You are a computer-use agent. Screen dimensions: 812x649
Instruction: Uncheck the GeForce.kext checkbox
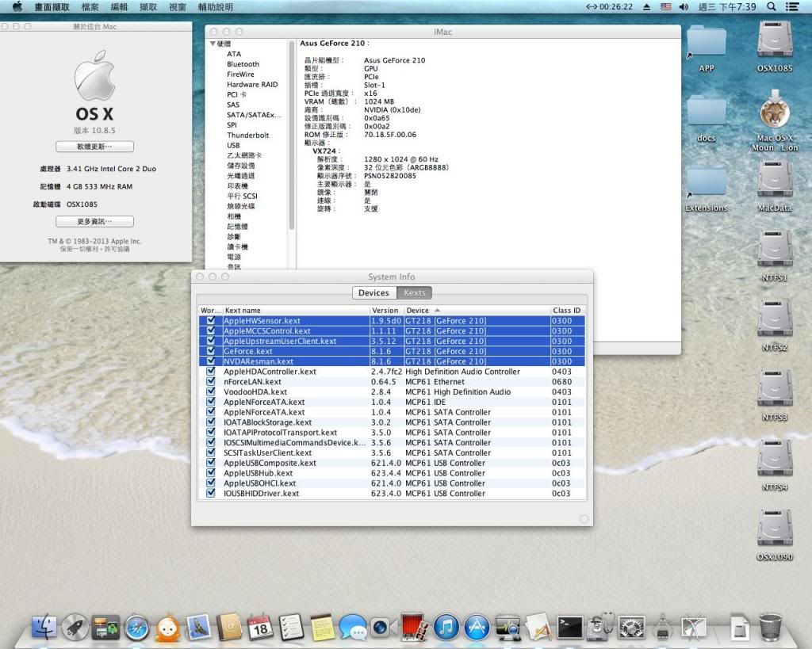[x=211, y=351]
